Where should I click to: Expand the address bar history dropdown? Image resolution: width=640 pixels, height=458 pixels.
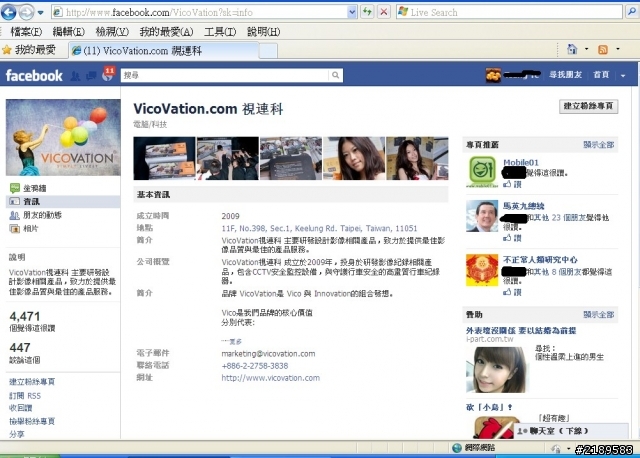pyautogui.click(x=352, y=13)
